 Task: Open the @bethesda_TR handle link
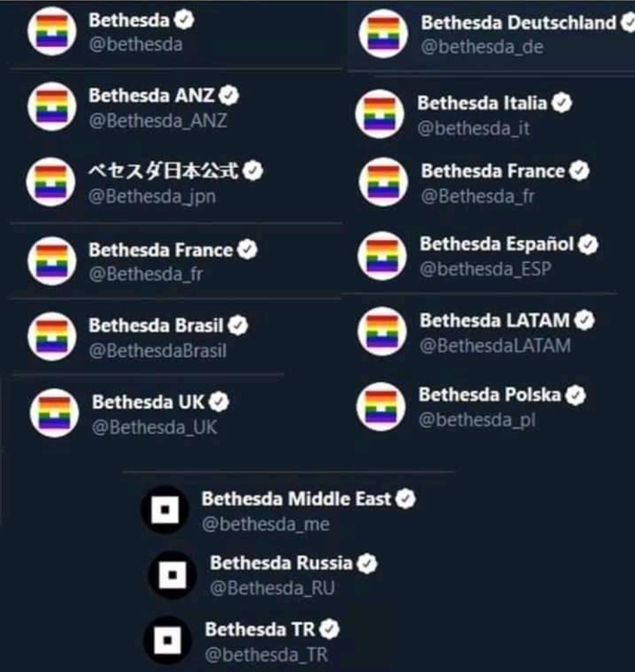(x=265, y=653)
